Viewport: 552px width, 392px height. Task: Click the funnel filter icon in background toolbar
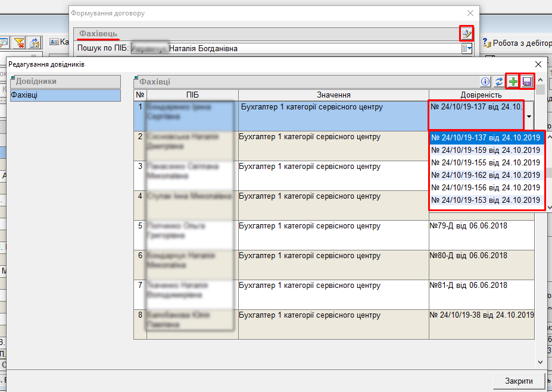pos(20,42)
